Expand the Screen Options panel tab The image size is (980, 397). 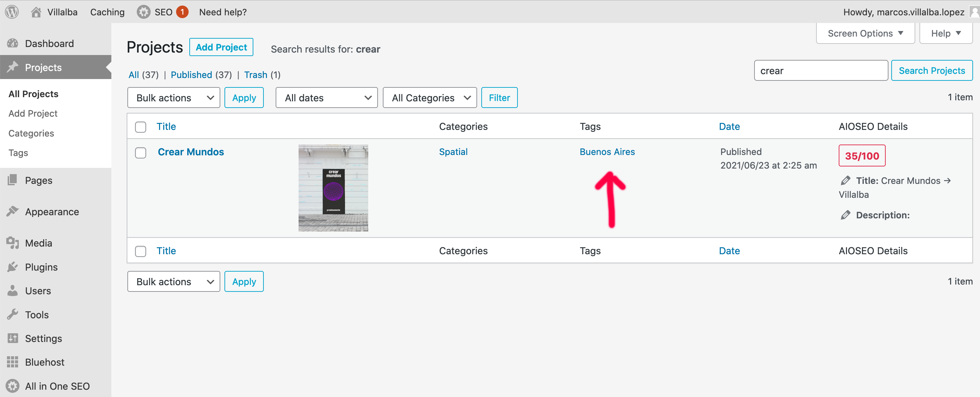pos(865,33)
